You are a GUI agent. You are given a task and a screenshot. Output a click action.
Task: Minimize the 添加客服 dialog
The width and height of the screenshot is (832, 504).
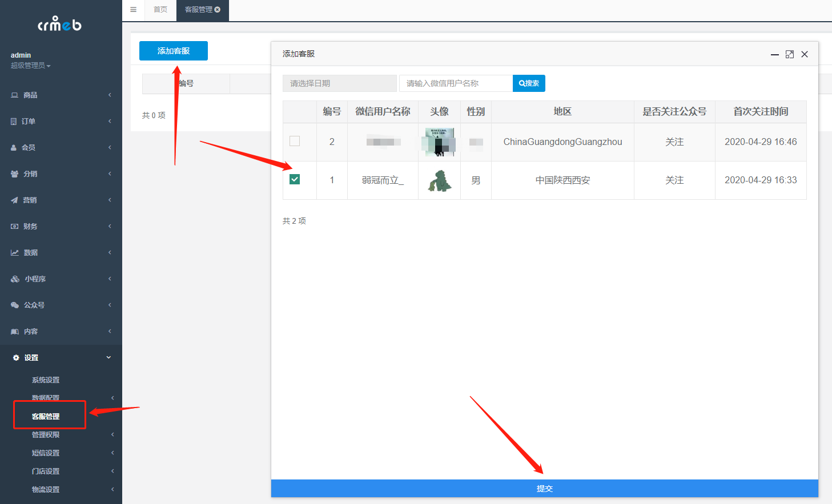pos(775,54)
